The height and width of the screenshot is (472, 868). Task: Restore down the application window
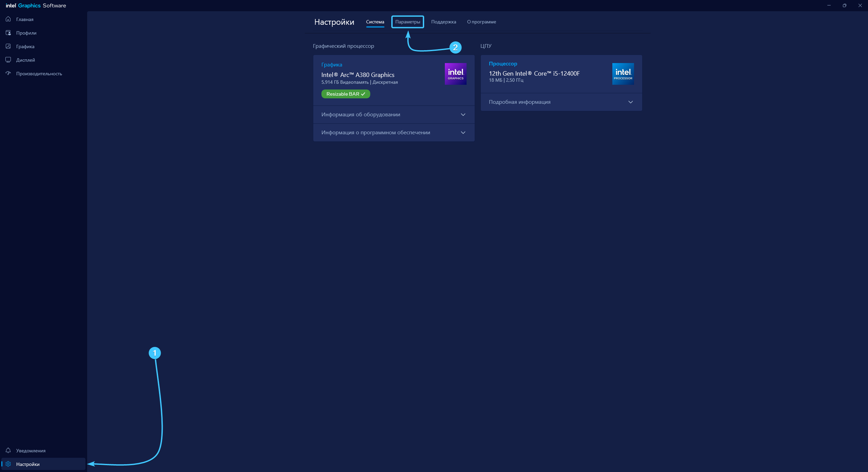tap(844, 5)
